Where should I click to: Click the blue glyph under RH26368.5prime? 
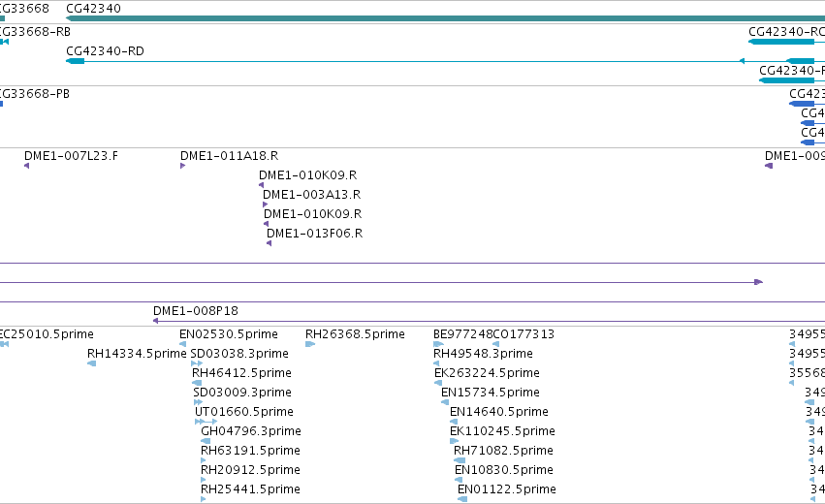tap(310, 344)
